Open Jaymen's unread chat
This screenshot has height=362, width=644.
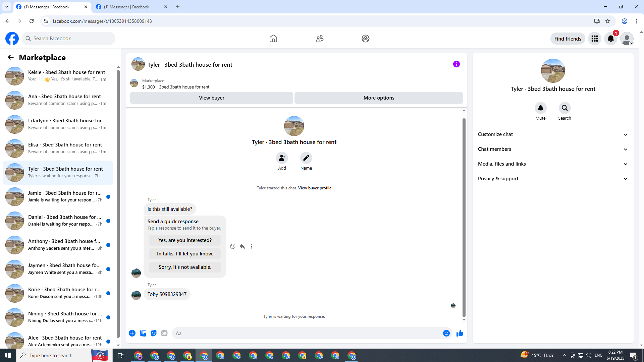coord(58,269)
